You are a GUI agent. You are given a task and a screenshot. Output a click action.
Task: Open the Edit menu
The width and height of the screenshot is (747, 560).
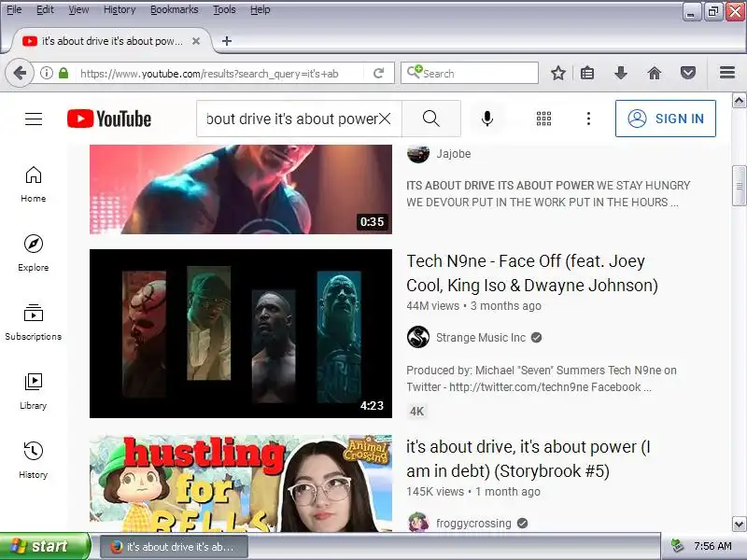click(45, 9)
